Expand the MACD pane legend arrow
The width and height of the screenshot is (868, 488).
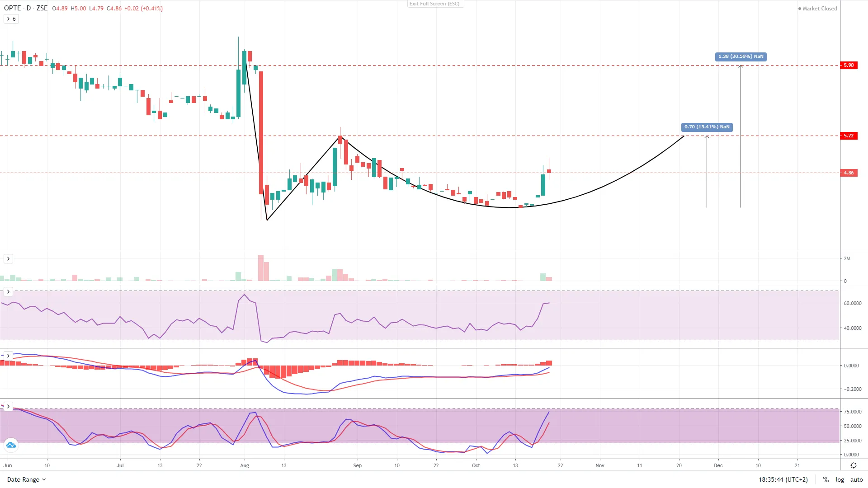pos(8,356)
